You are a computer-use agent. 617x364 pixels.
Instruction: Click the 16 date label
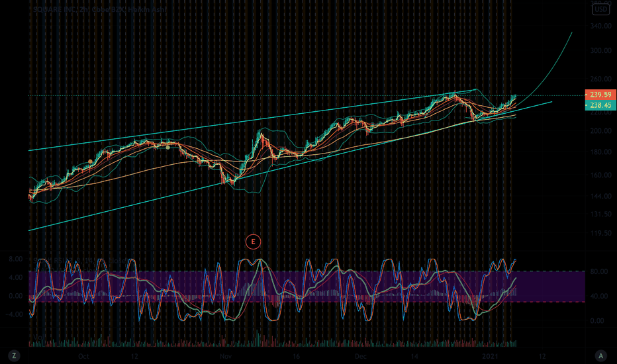tap(297, 356)
